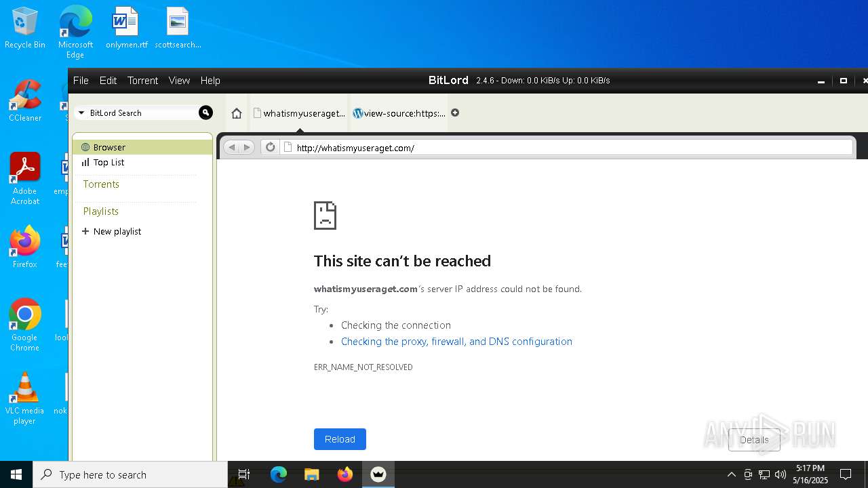Viewport: 868px width, 488px height.
Task: Open the Edit menu
Action: (x=108, y=80)
